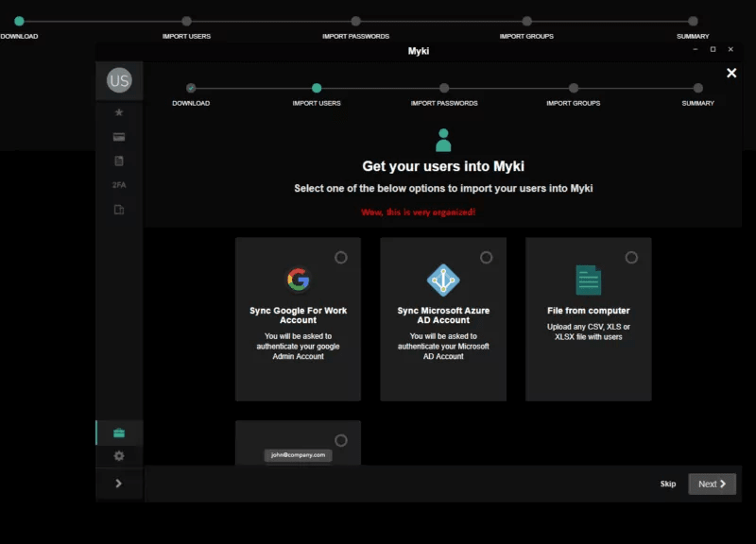
Task: Click the Sync Microsoft Azure AD Account title
Action: click(443, 315)
